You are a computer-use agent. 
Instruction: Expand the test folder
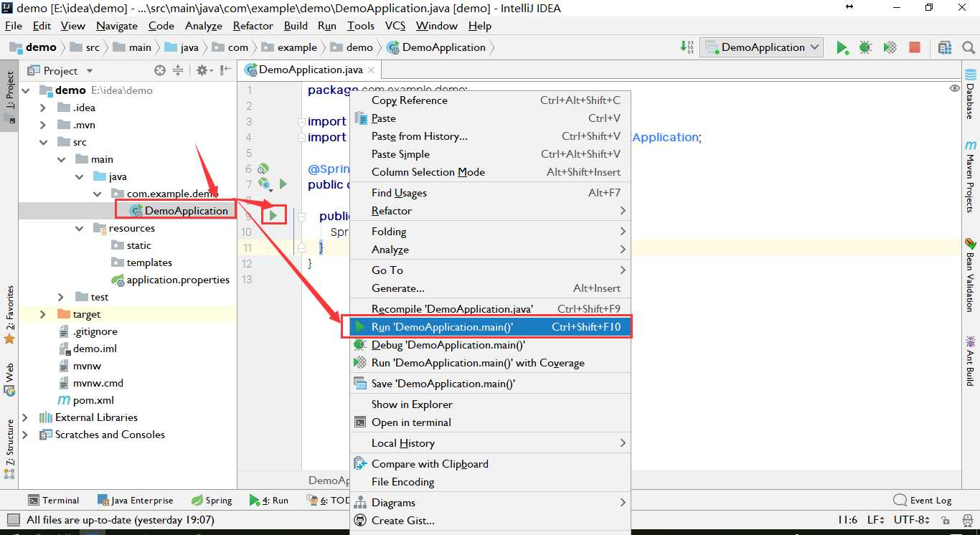pyautogui.click(x=61, y=297)
